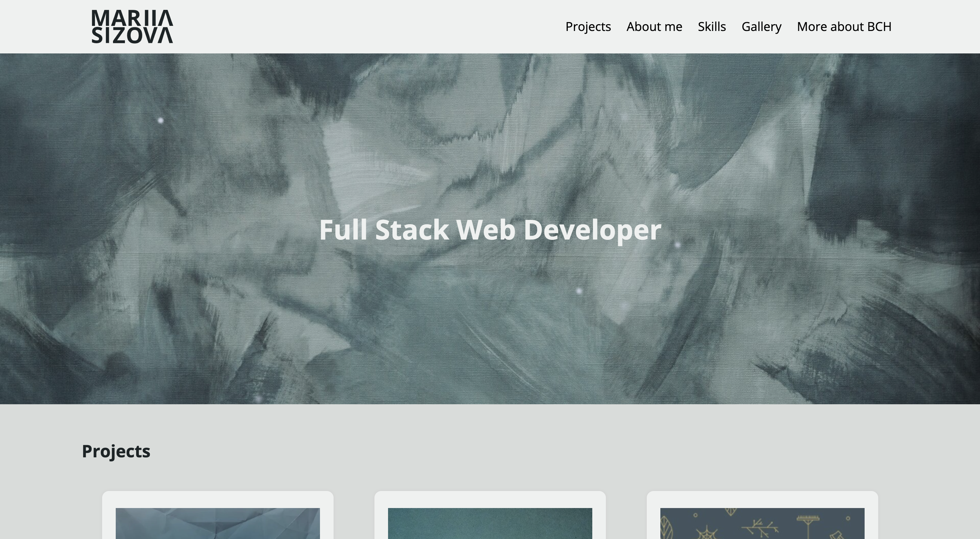The image size is (980, 539).
Task: Go to the About me section
Action: pos(654,27)
